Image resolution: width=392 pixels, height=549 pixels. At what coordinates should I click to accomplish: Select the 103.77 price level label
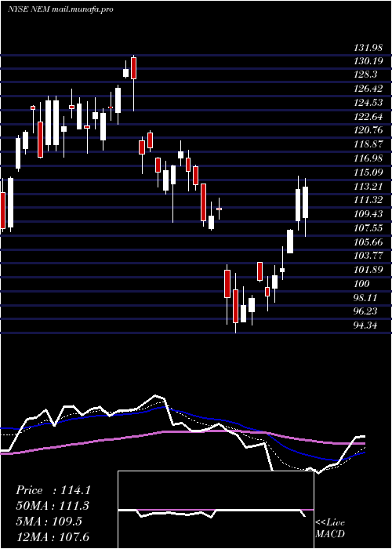[368, 256]
